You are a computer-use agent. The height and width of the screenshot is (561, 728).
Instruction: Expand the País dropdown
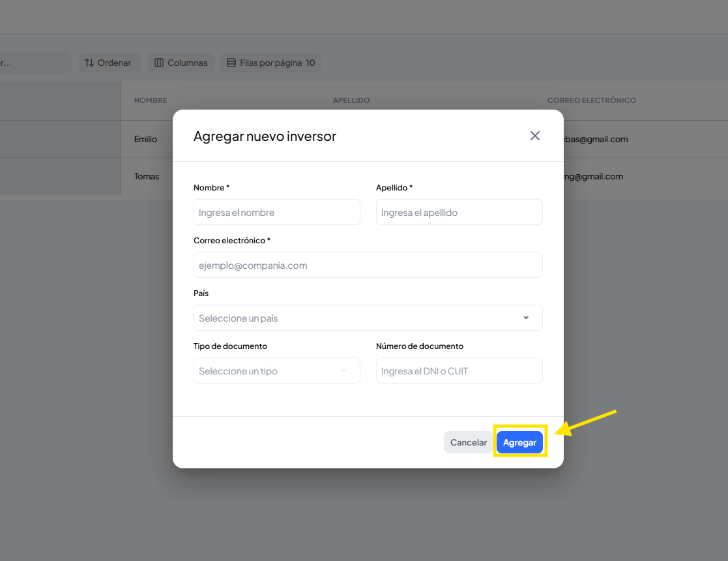[x=368, y=318]
